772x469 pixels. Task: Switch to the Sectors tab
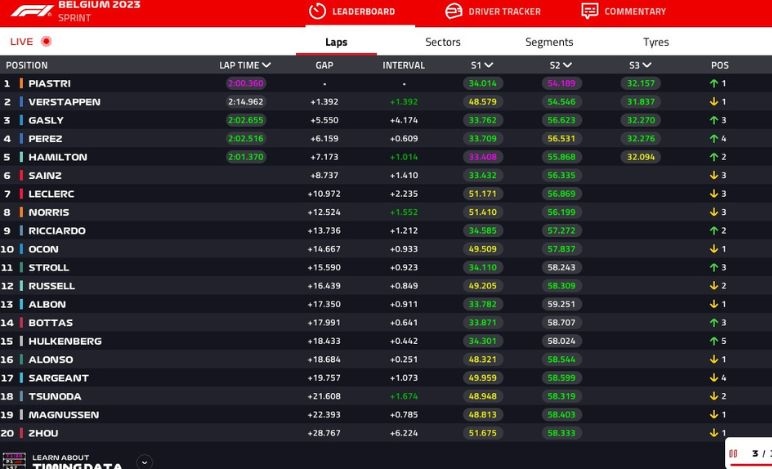(443, 42)
